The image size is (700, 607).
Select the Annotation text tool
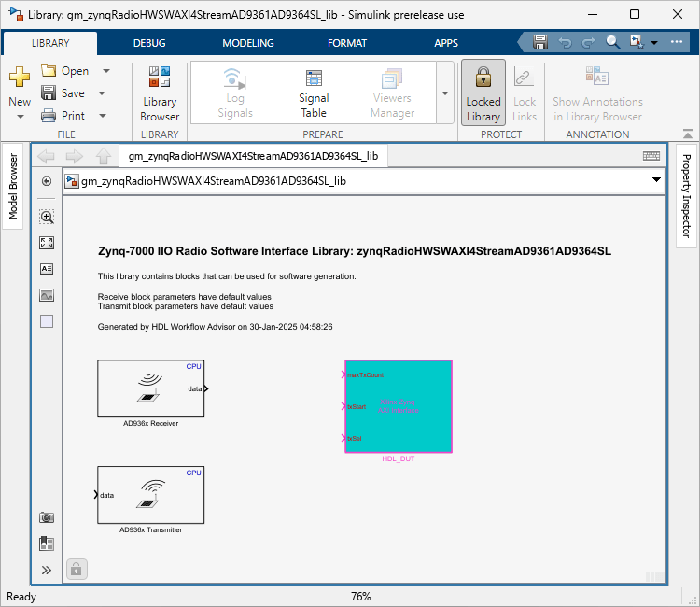47,269
